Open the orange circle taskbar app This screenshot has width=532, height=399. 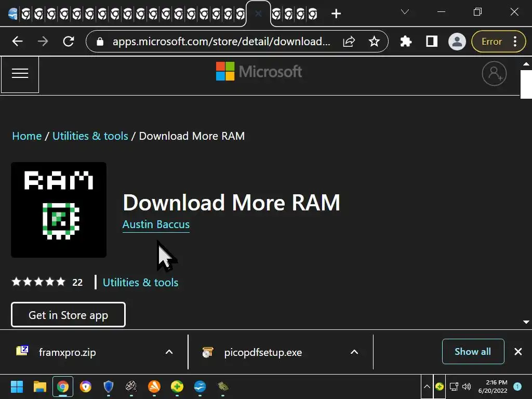[x=154, y=387]
